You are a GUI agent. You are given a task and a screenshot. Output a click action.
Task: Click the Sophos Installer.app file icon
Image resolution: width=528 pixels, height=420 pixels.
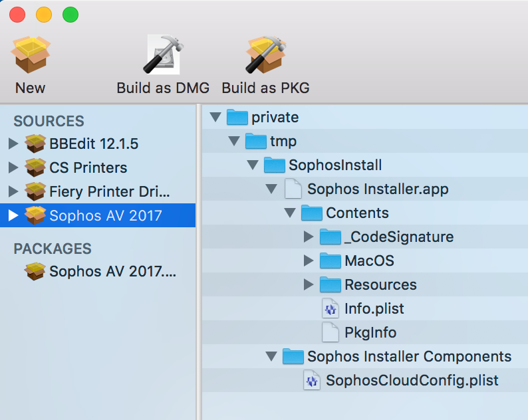pyautogui.click(x=293, y=189)
